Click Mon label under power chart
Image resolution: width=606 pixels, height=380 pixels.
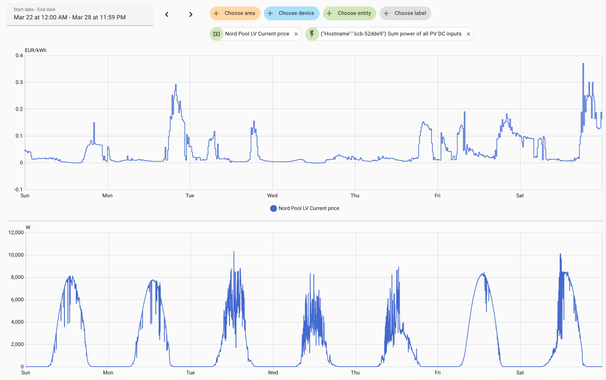(108, 373)
